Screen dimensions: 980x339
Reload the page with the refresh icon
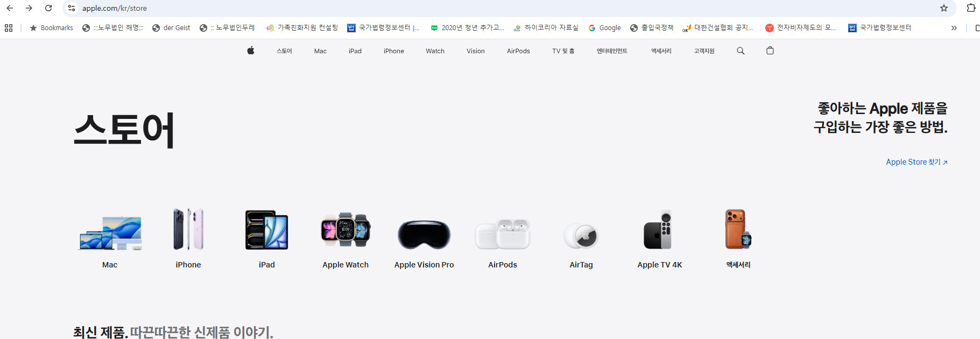point(48,8)
